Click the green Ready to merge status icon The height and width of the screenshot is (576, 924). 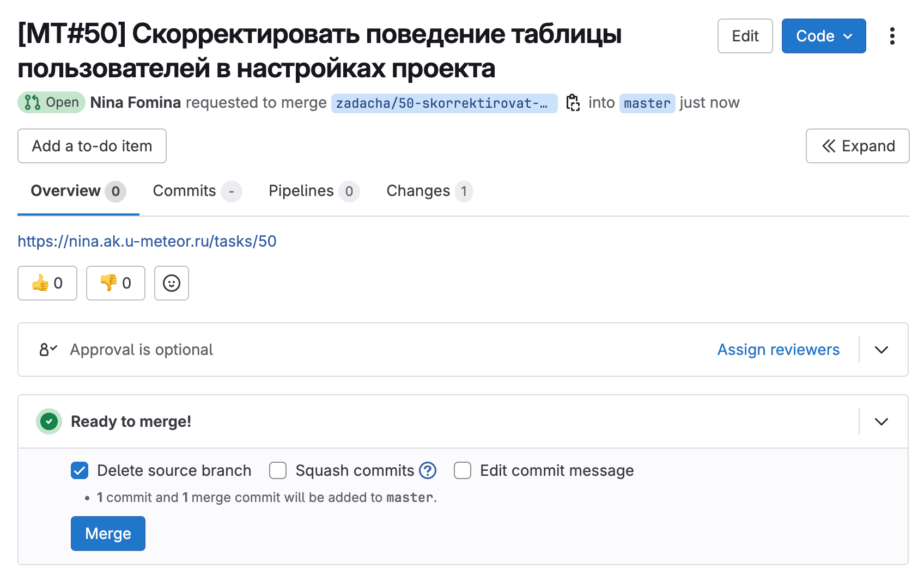pyautogui.click(x=49, y=421)
